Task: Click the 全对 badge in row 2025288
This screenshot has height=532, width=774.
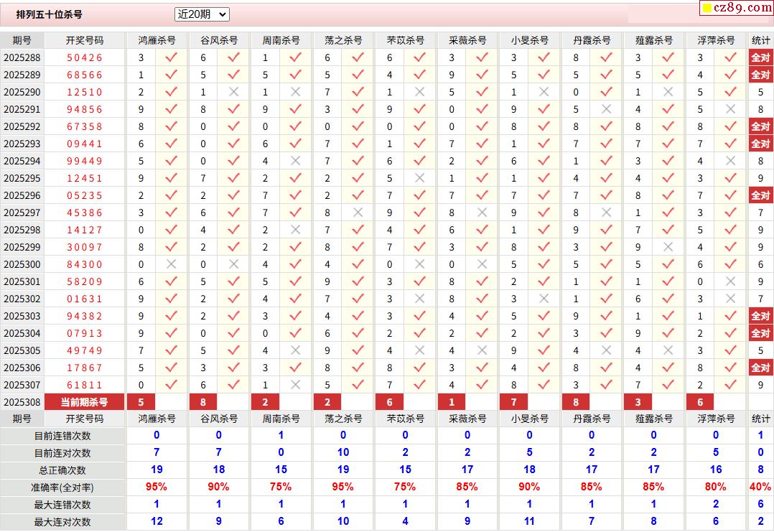Action: tap(760, 57)
